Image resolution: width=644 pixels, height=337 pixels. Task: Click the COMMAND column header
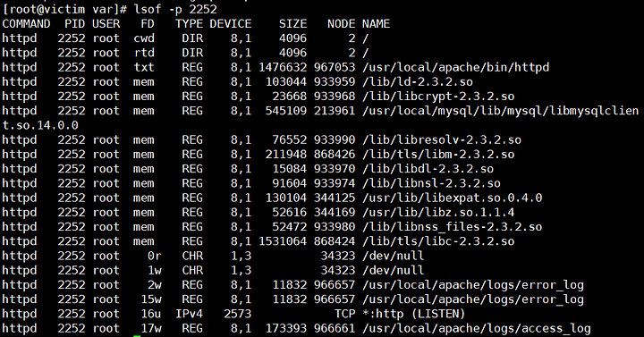[x=26, y=24]
